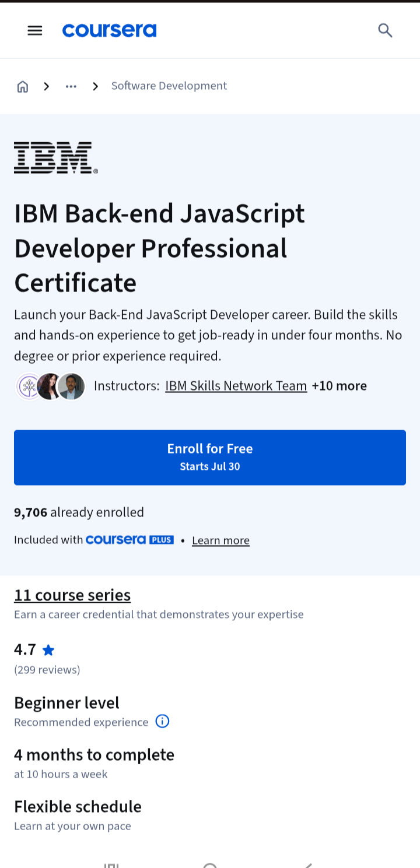This screenshot has width=420, height=868.
Task: Click the 'Earn a career credential' subtitle
Action: (159, 614)
